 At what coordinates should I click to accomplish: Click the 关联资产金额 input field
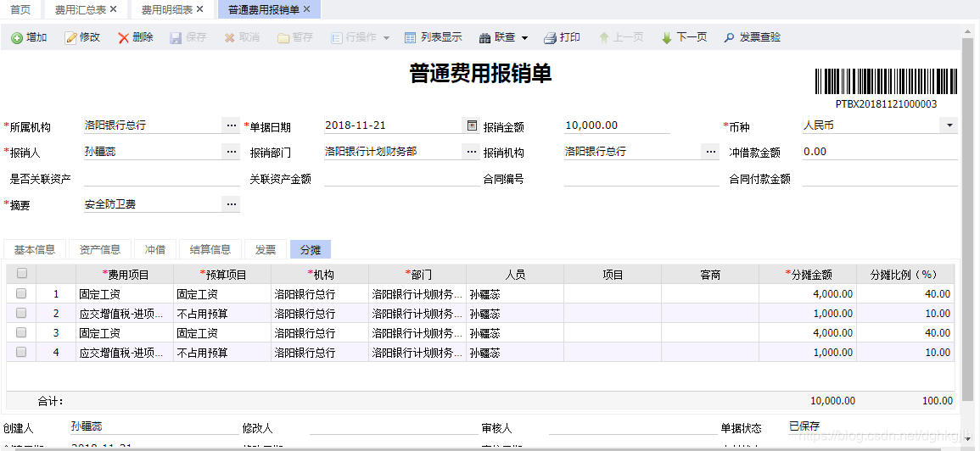coord(401,179)
